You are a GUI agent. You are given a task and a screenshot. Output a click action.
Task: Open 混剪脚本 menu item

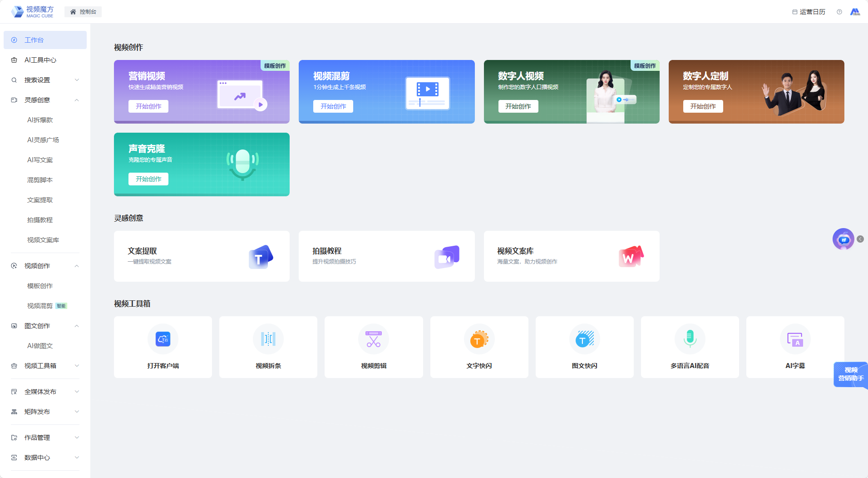point(40,180)
